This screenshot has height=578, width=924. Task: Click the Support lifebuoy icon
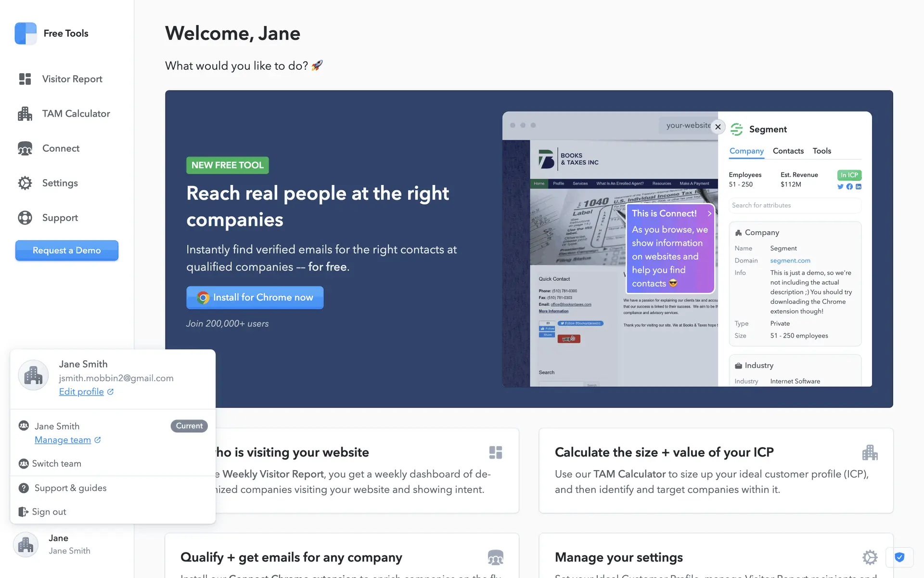[x=25, y=218]
